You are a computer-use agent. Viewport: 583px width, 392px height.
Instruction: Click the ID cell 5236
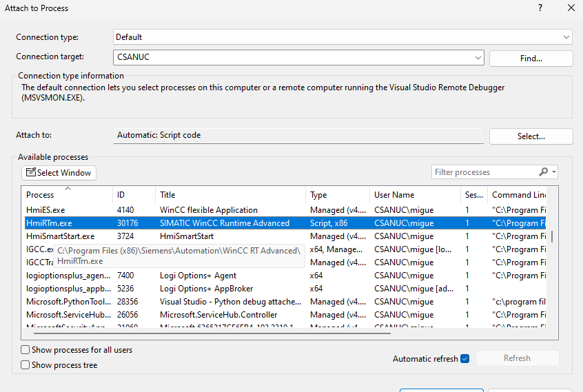click(125, 289)
